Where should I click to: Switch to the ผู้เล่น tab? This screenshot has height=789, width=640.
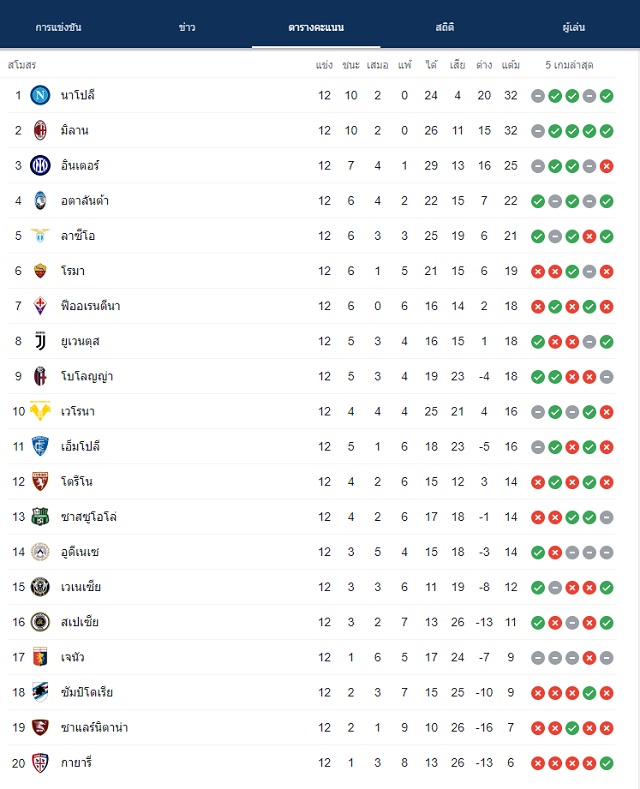tap(574, 27)
